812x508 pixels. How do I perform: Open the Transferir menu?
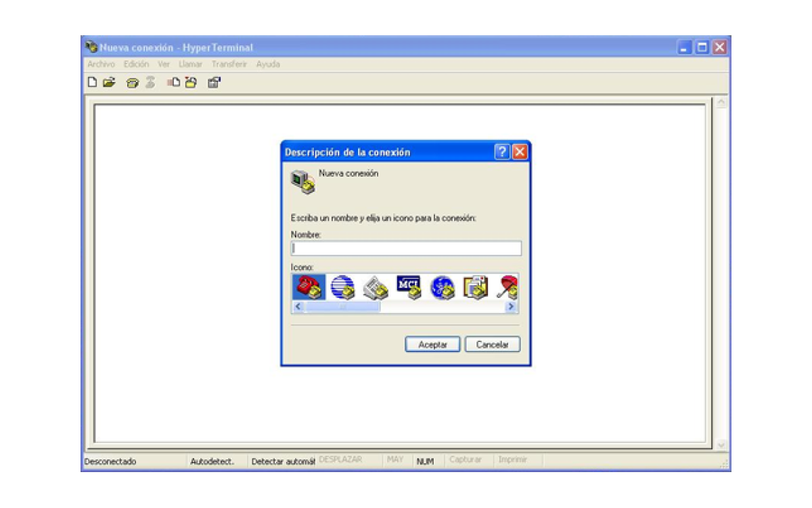pyautogui.click(x=229, y=64)
